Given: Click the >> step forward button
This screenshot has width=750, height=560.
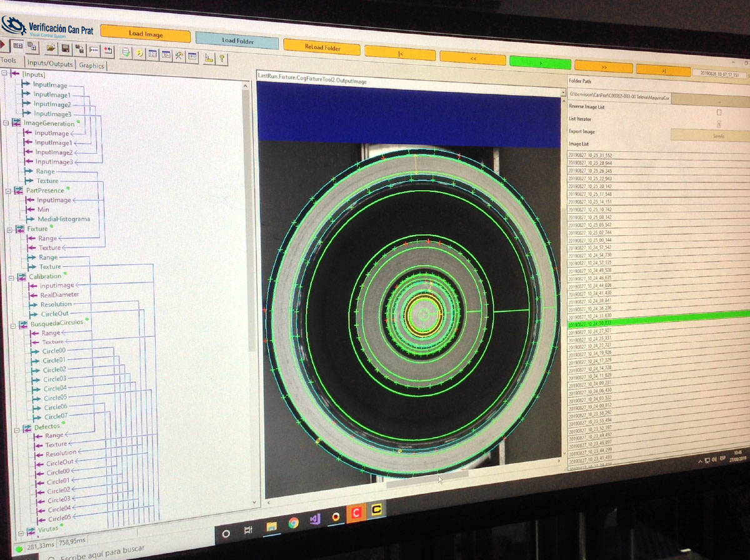Looking at the screenshot, I should 603,66.
